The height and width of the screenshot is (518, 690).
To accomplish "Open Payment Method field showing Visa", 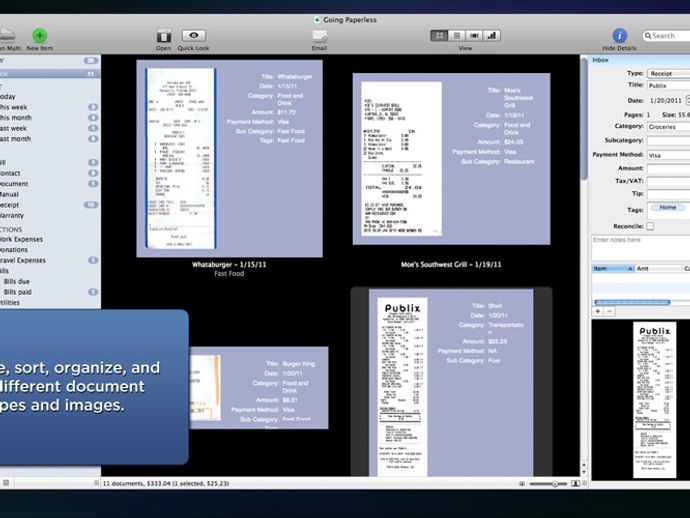I will point(668,155).
